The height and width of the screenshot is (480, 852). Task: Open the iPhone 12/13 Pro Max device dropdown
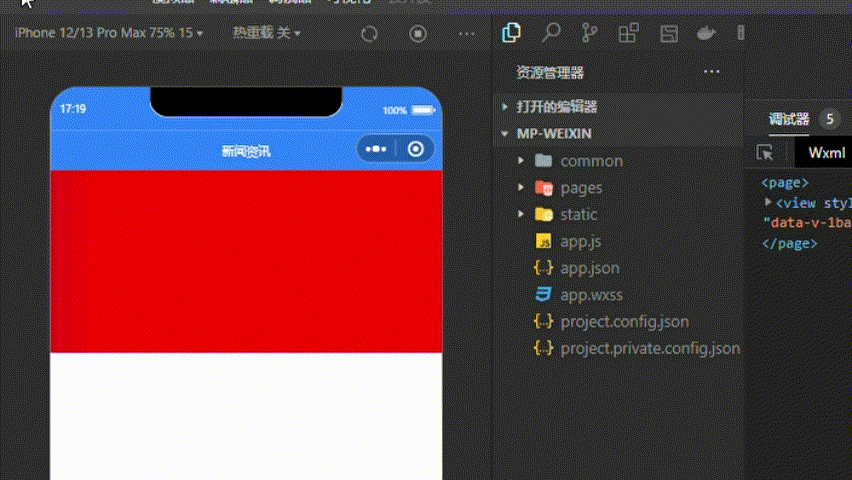click(x=109, y=33)
